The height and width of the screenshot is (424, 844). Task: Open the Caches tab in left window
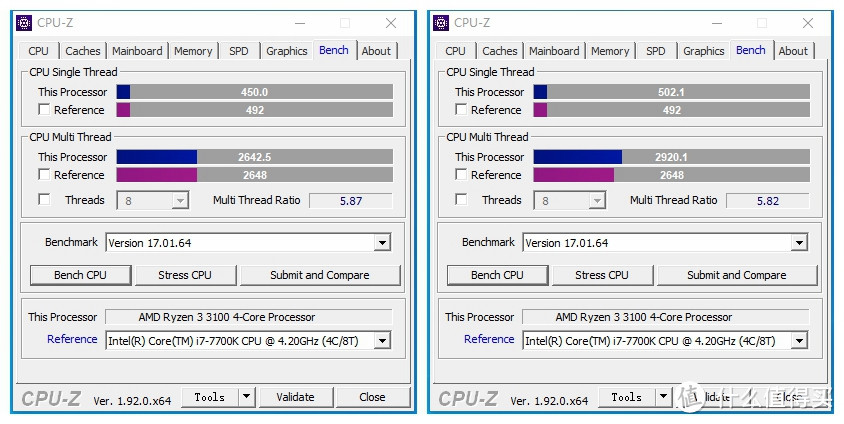[82, 51]
